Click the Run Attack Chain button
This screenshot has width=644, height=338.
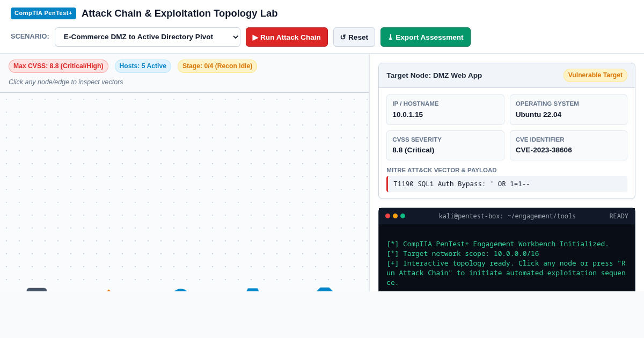click(x=287, y=37)
